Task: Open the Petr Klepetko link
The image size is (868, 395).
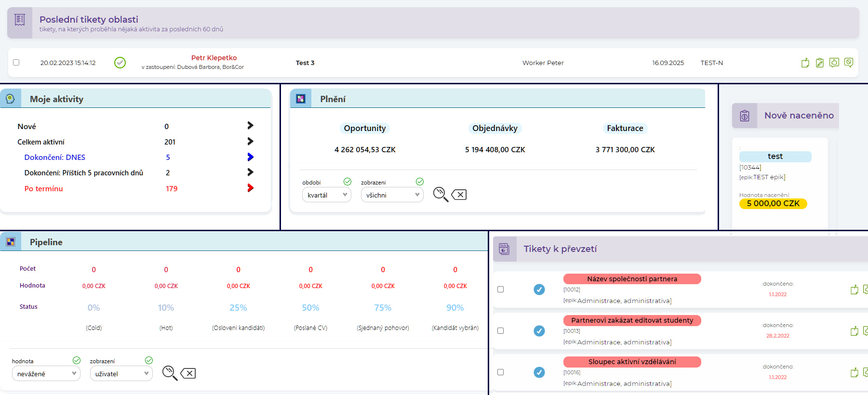Action: (x=214, y=58)
